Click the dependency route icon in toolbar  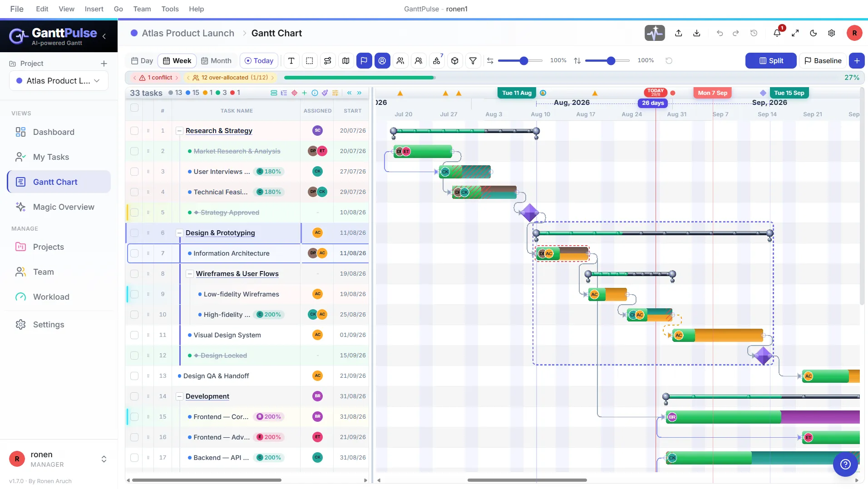click(328, 61)
